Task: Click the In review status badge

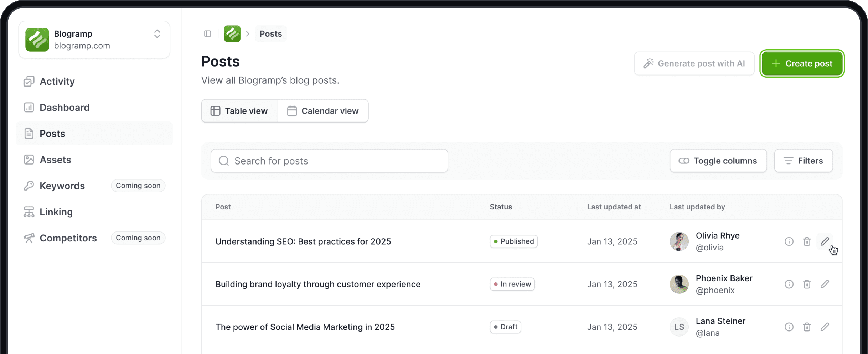Action: coord(512,284)
